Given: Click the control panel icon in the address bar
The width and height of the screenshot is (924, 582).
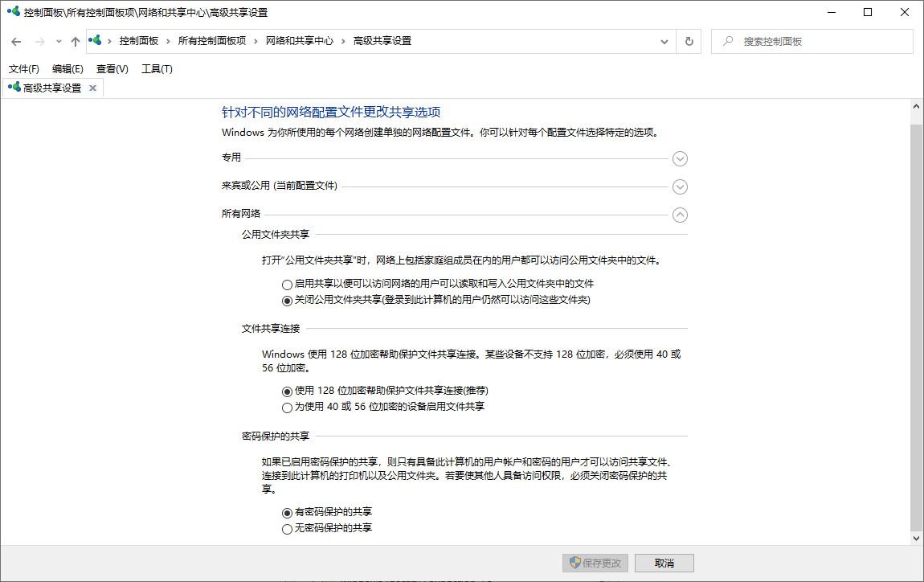Looking at the screenshot, I should pyautogui.click(x=95, y=41).
